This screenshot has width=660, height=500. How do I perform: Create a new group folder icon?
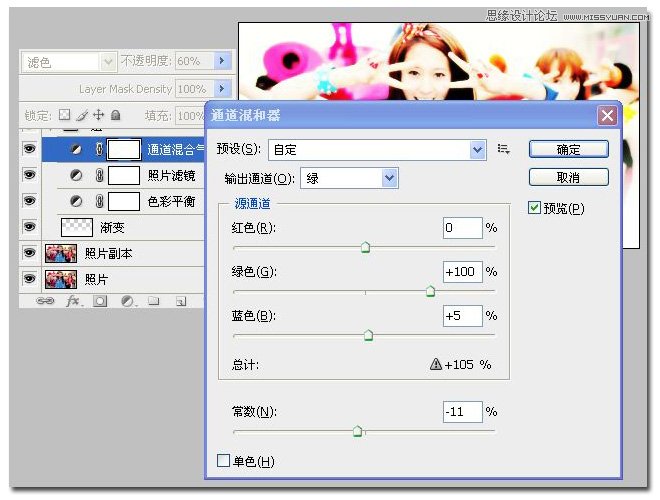154,301
